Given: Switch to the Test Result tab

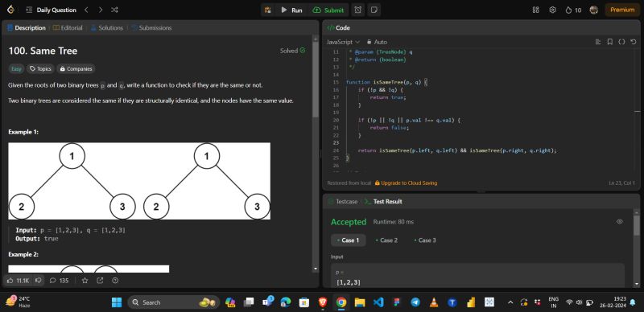Looking at the screenshot, I should coord(384,202).
